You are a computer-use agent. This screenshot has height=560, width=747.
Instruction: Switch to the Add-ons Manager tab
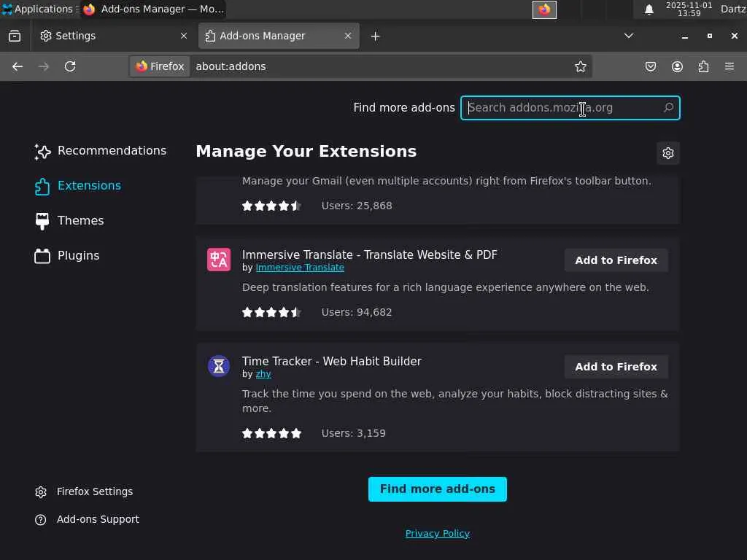point(279,36)
